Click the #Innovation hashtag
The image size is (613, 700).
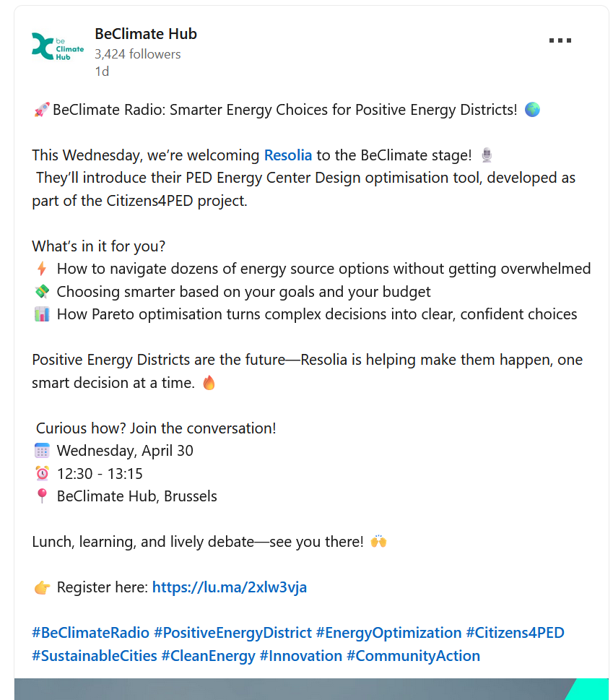300,656
